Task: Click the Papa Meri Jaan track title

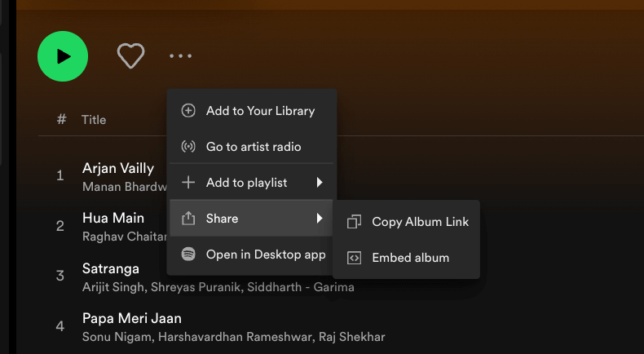Action: 132,319
